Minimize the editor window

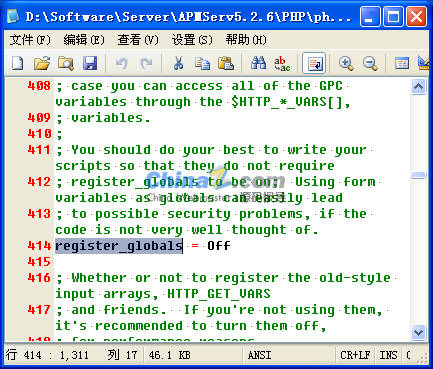tap(370, 16)
